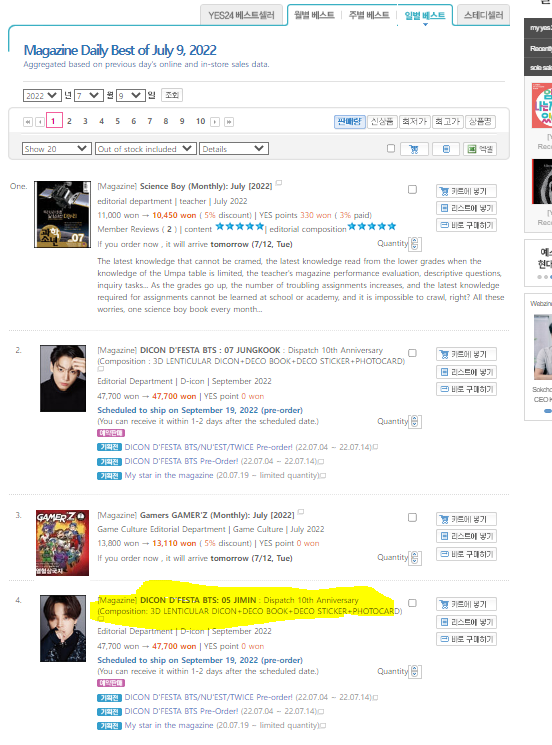Open the Details view dropdown

point(234,149)
